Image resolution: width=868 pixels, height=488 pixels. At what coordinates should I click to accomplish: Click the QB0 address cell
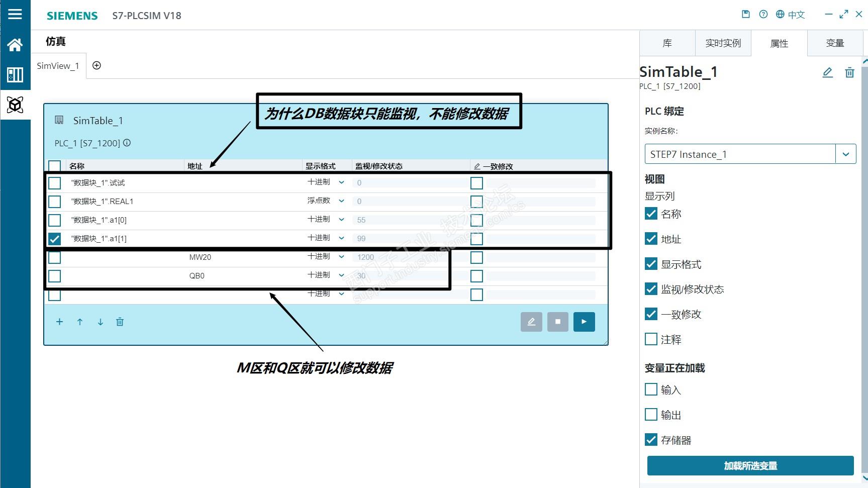tap(197, 276)
